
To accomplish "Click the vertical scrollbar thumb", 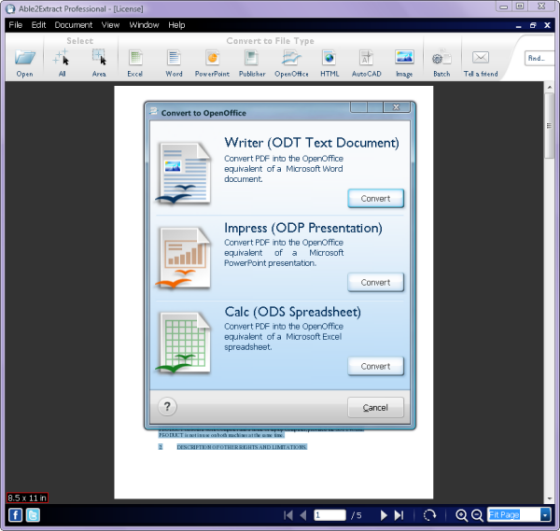I will click(x=549, y=125).
